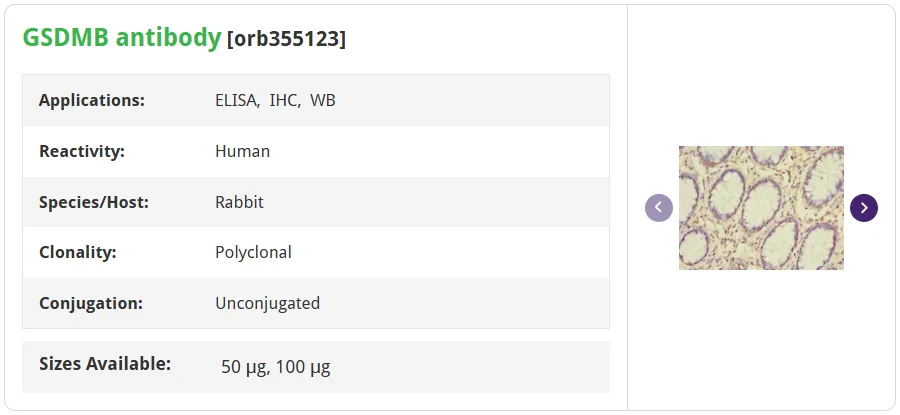
Task: Click the Applications row label
Action: (92, 100)
